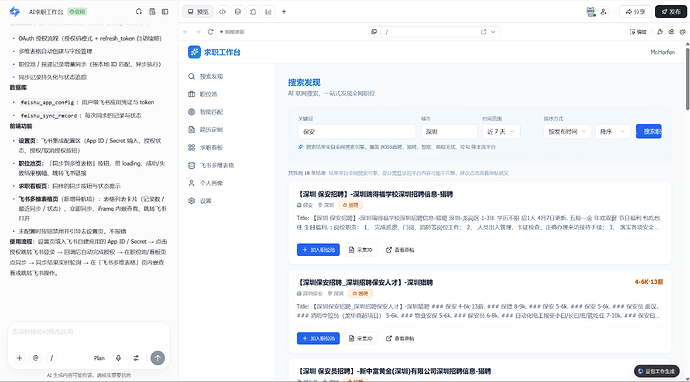This screenshot has width=690, height=382.
Task: Click the 新中富黄金(深圳)有限公司 job title
Action: click(x=394, y=371)
